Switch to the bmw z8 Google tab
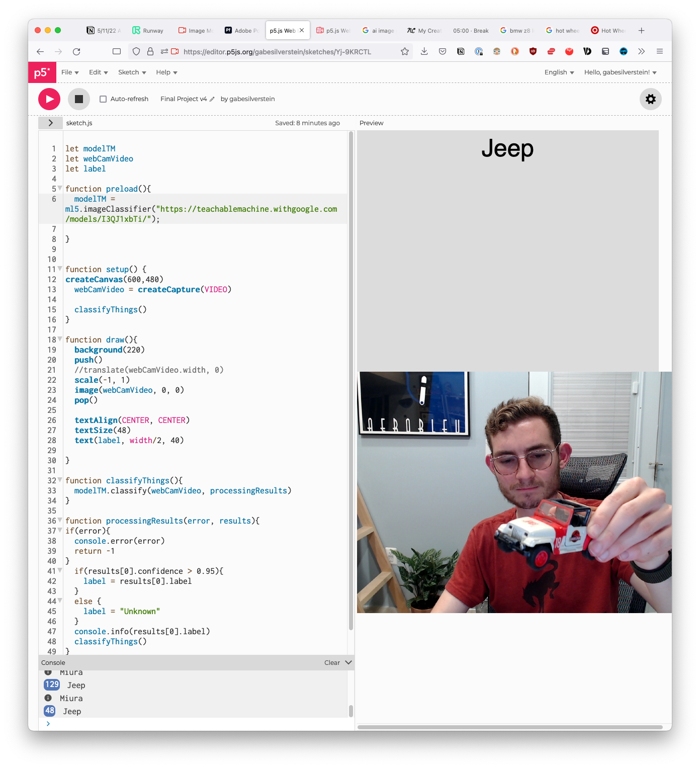The height and width of the screenshot is (768, 700). pyautogui.click(x=516, y=31)
